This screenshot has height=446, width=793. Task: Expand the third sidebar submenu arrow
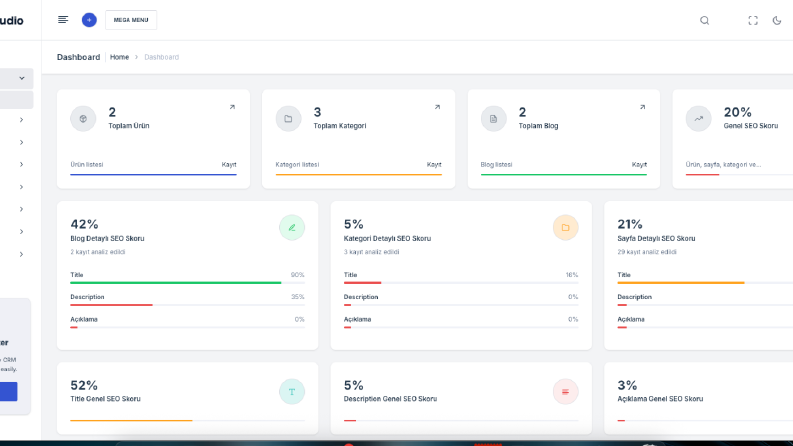tap(21, 164)
